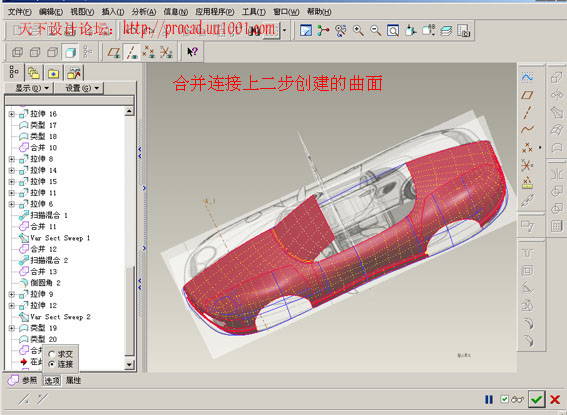The width and height of the screenshot is (567, 415).
Task: Select the sketch tool icon in right toolbar
Action: pos(527,77)
